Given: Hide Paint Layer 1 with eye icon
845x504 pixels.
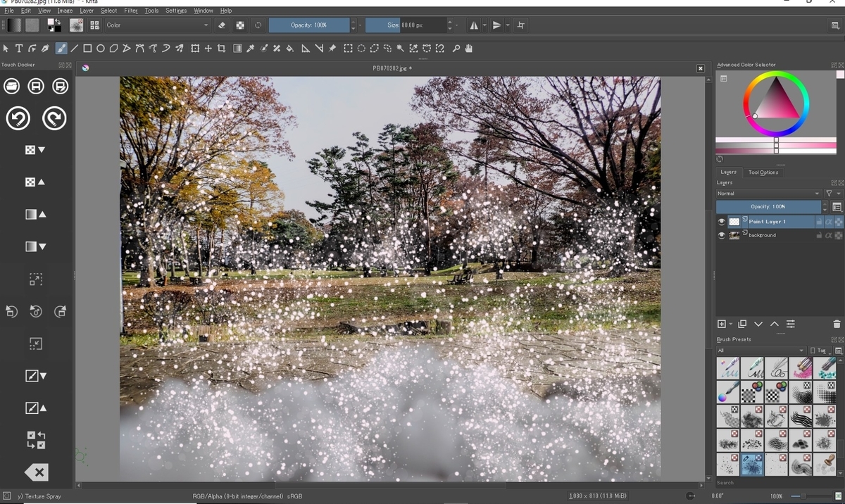Looking at the screenshot, I should [x=721, y=221].
